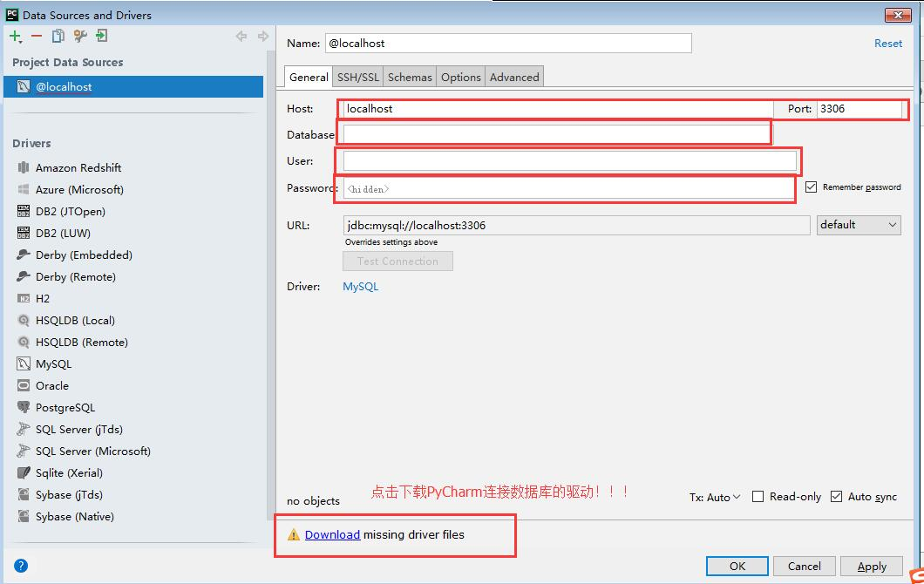The image size is (924, 584).
Task: Select the Azure (Microsoft) driver
Action: pyautogui.click(x=79, y=190)
